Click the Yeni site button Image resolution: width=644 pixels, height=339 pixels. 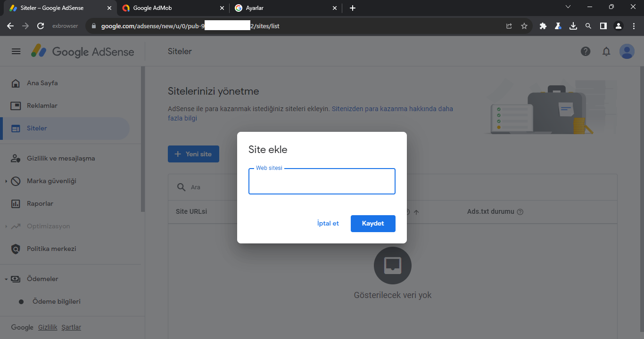(x=193, y=154)
